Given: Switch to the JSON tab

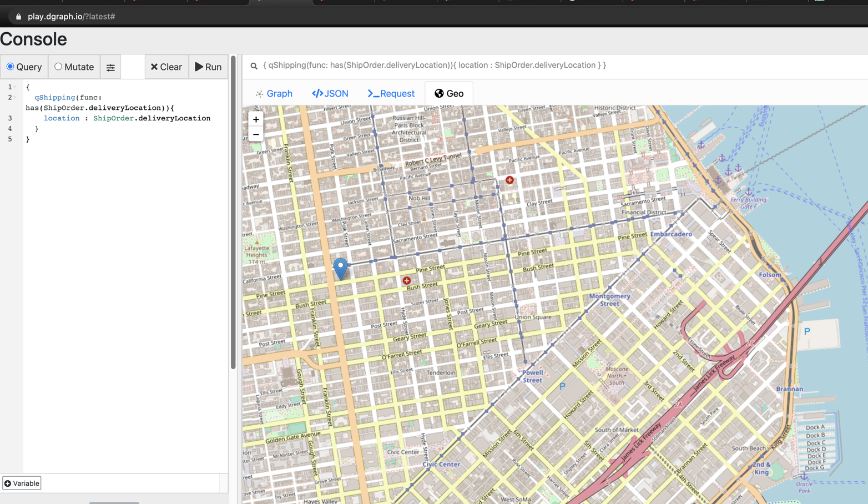Looking at the screenshot, I should (x=330, y=93).
